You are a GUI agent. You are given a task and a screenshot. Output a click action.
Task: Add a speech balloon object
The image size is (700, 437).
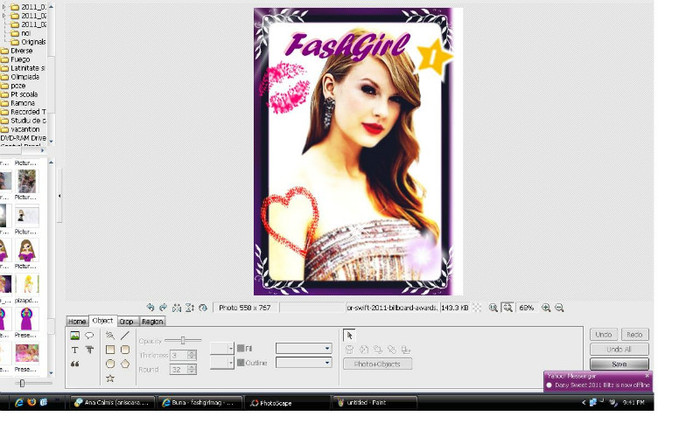point(89,335)
